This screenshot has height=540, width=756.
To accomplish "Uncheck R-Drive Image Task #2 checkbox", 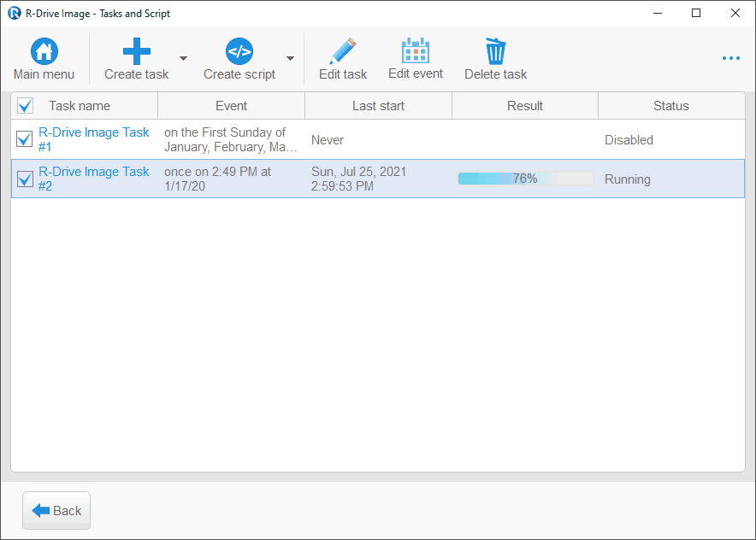I will [25, 179].
